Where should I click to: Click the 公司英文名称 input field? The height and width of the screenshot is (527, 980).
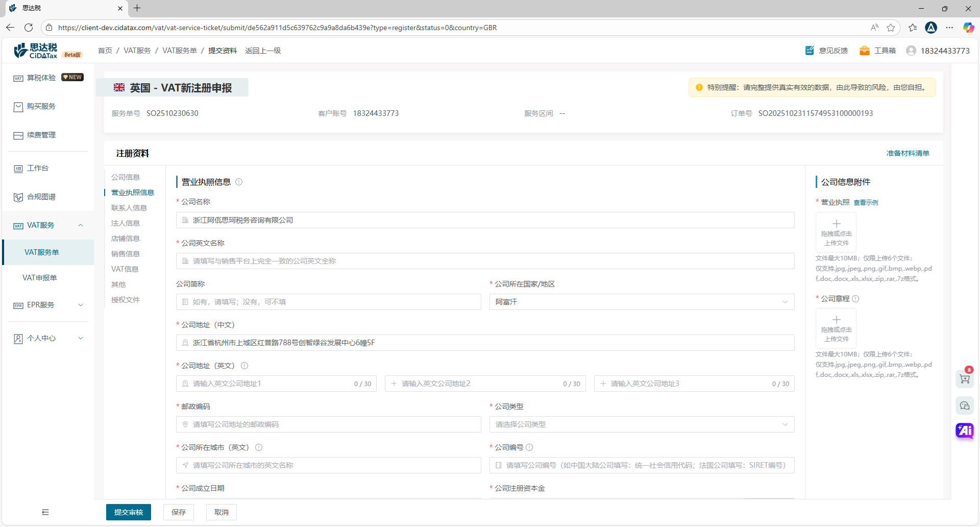(485, 261)
